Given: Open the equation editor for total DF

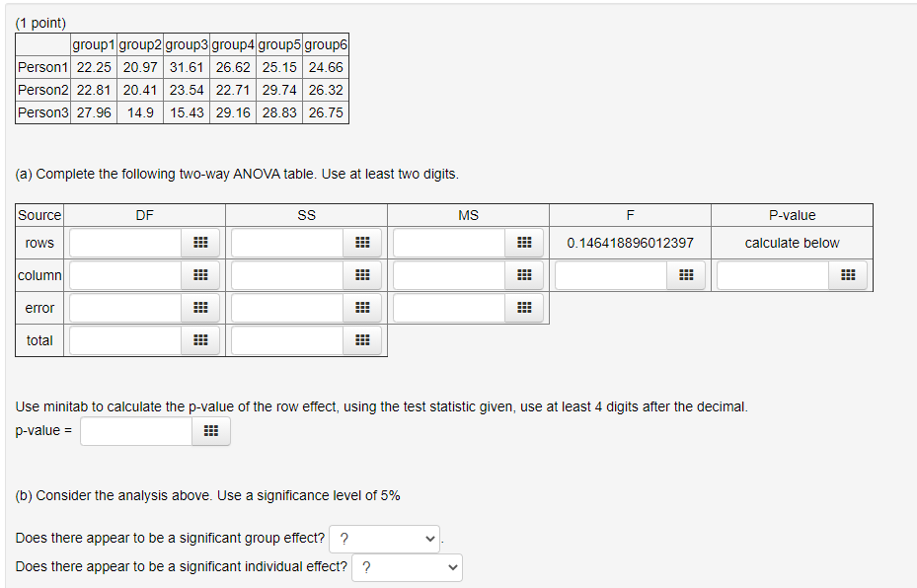Looking at the screenshot, I should pyautogui.click(x=200, y=340).
